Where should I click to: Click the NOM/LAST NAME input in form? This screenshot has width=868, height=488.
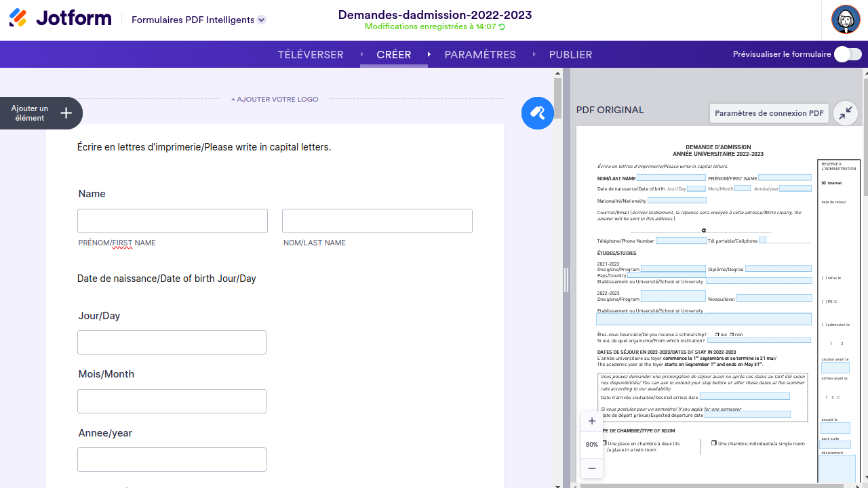pyautogui.click(x=377, y=221)
